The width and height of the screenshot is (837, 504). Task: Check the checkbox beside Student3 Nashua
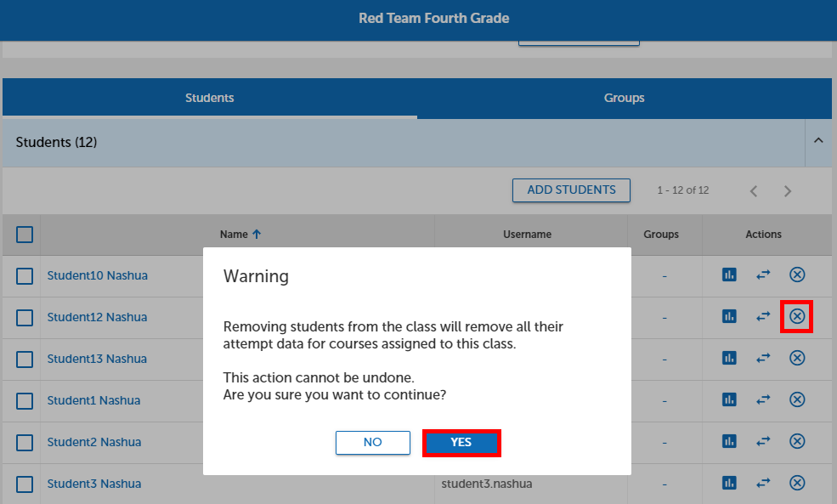(x=24, y=483)
